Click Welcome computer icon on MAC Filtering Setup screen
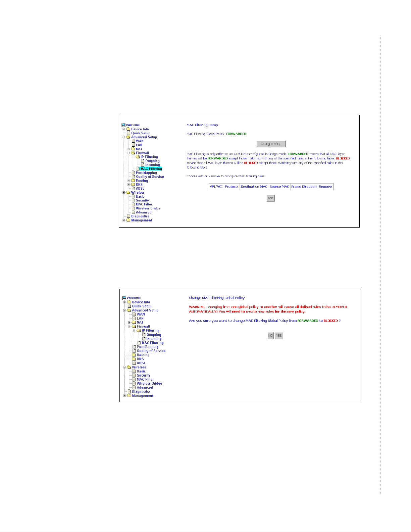This screenshot has width=411, height=532. click(123, 125)
